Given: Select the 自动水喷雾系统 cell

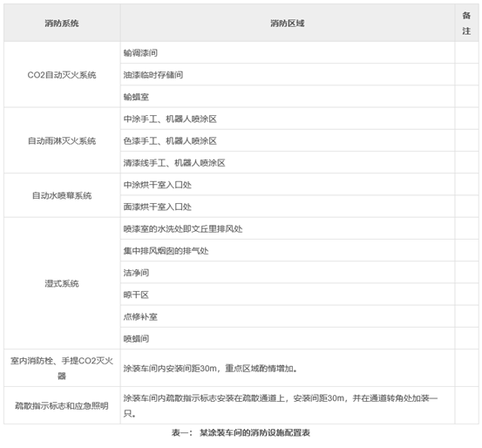Looking at the screenshot, I should [x=62, y=195].
